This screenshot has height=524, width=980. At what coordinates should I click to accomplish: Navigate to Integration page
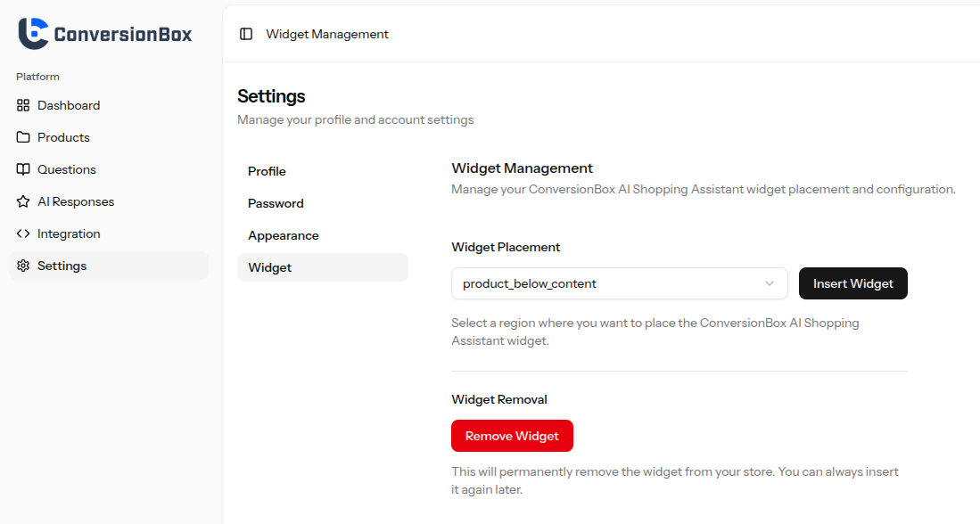[x=69, y=233]
